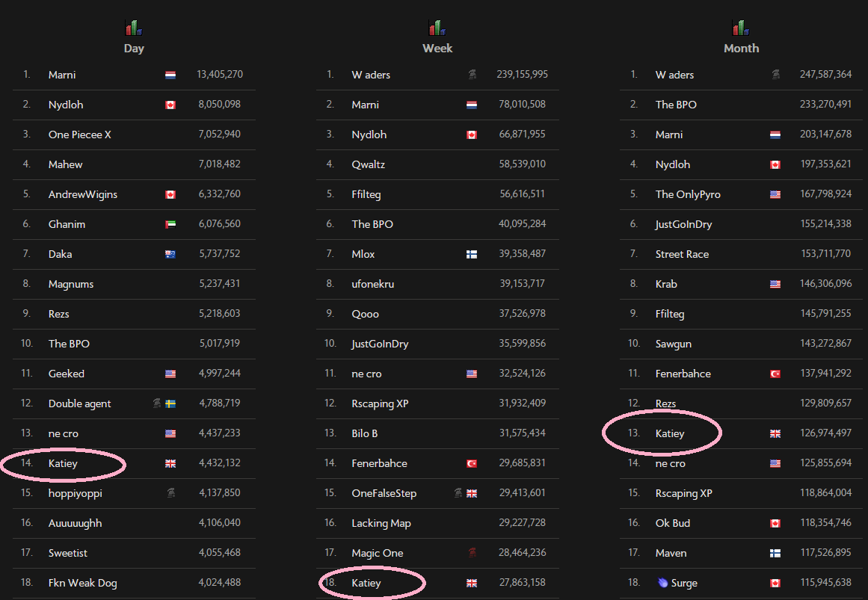Viewport: 868px width, 600px height.
Task: Open ufonekru player name
Action: [372, 284]
